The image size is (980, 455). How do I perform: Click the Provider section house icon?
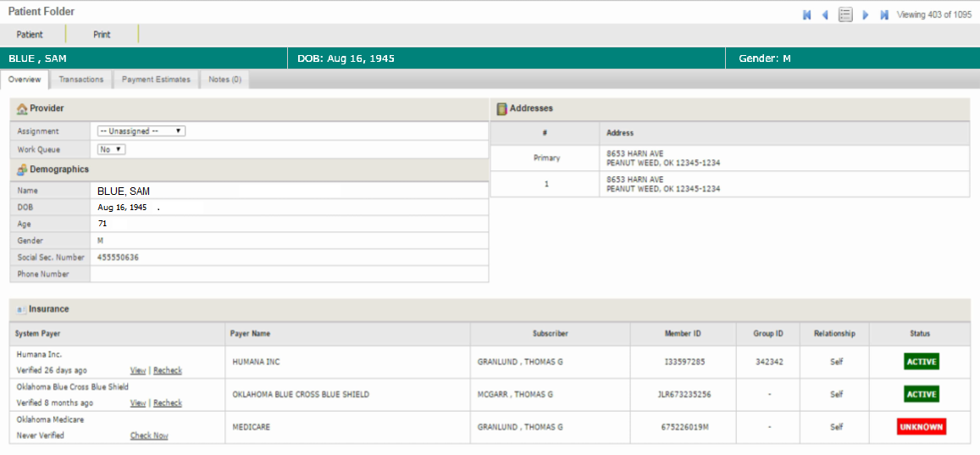point(22,109)
